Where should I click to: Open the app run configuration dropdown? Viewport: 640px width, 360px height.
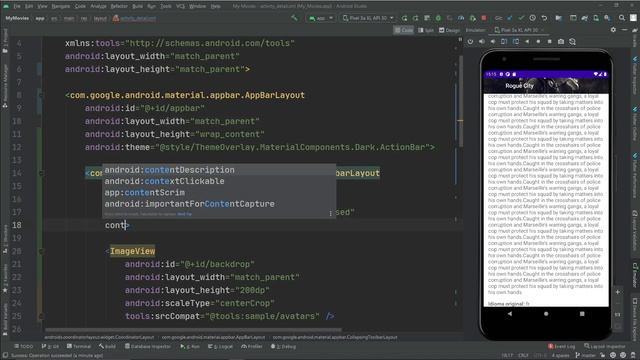[320, 18]
